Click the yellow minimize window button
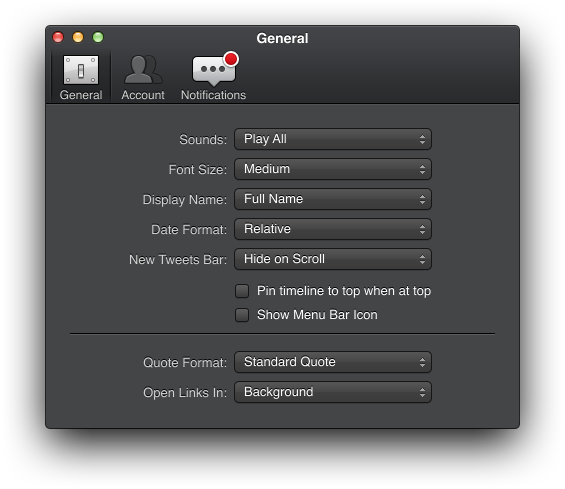Image resolution: width=565 pixels, height=489 pixels. coord(78,37)
